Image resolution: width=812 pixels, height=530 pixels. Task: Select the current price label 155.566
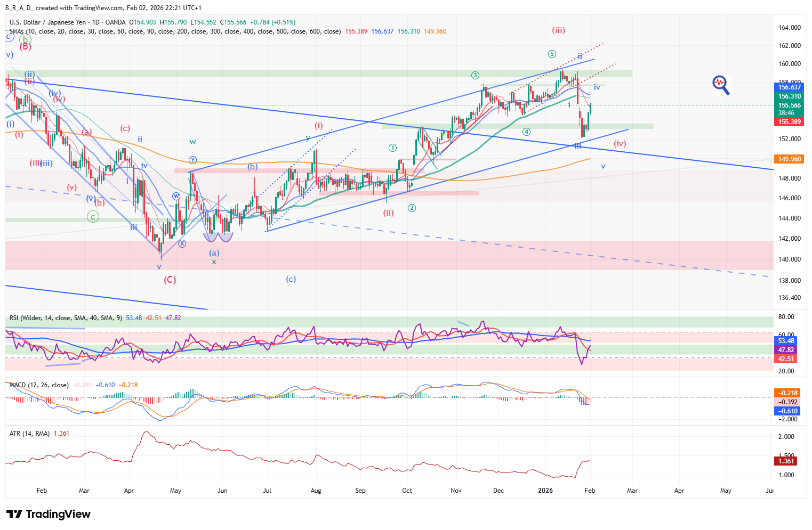coord(789,105)
